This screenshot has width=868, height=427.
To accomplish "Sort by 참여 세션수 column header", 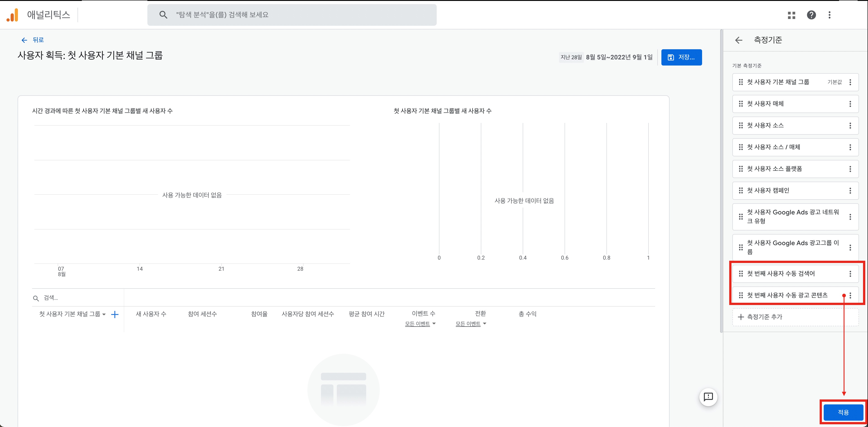I will (x=203, y=314).
